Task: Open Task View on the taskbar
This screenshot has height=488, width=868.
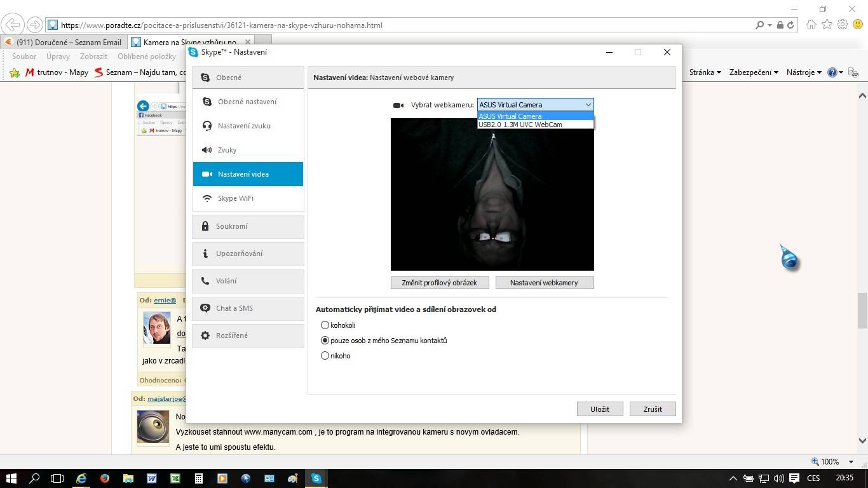Action: coord(58,478)
